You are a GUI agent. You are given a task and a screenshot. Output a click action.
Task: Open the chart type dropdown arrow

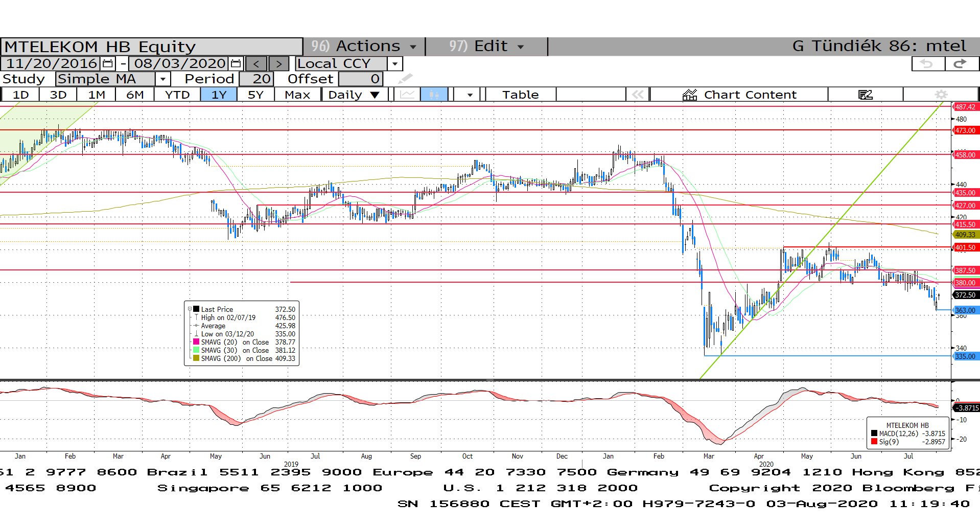click(469, 95)
